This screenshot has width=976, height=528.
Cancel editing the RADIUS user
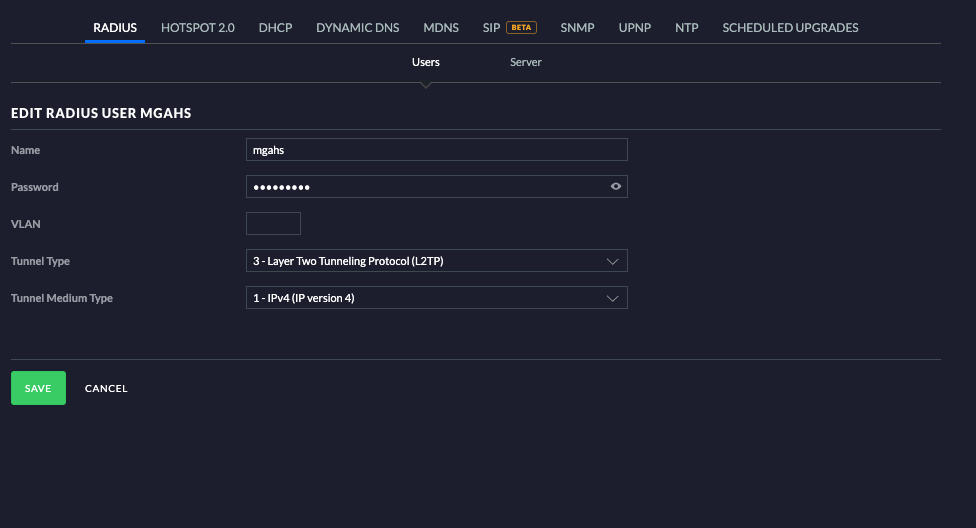point(106,388)
